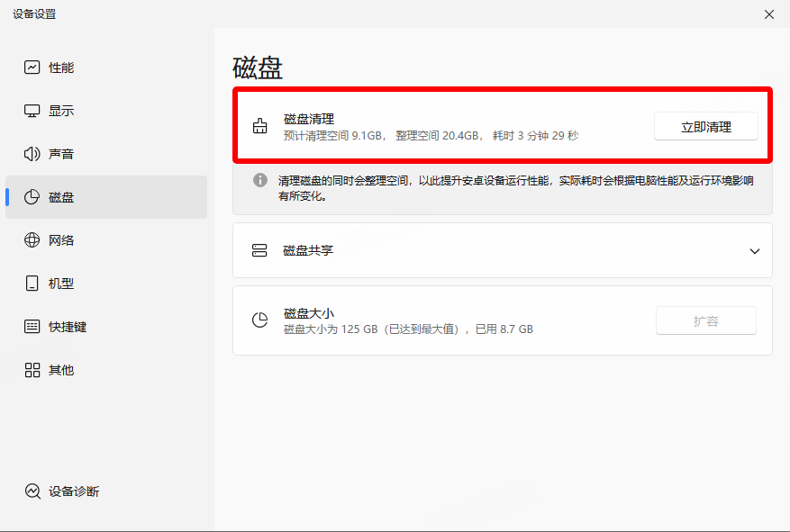Viewport: 790px width, 532px height.
Task: Click the Sound (声音) speaker icon
Action: pos(32,154)
